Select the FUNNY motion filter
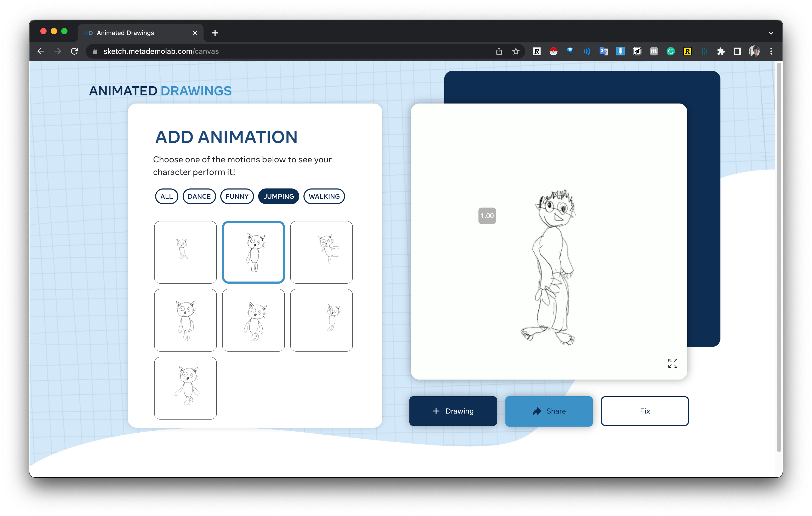 point(237,196)
